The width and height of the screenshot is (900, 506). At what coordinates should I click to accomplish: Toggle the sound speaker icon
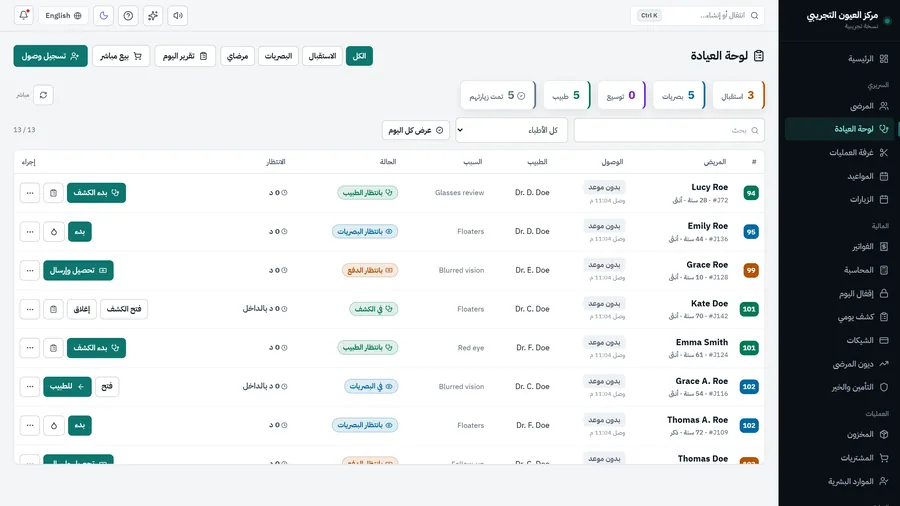(178, 15)
